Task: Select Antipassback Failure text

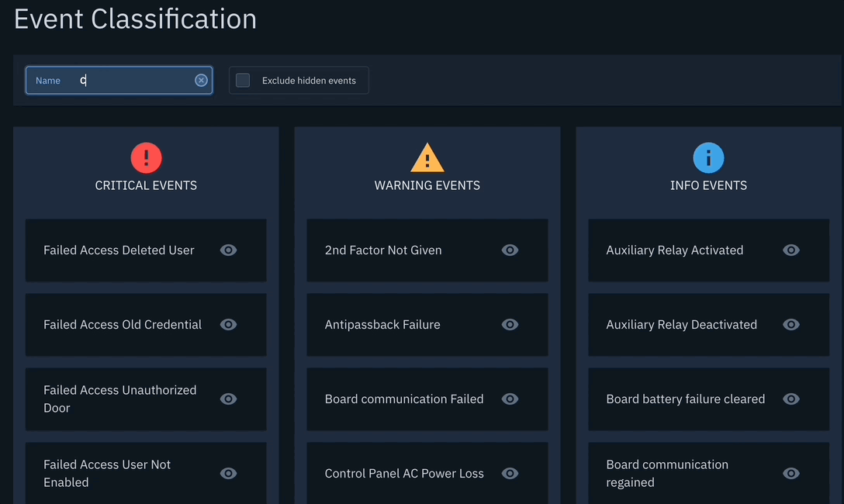Action: 382,325
